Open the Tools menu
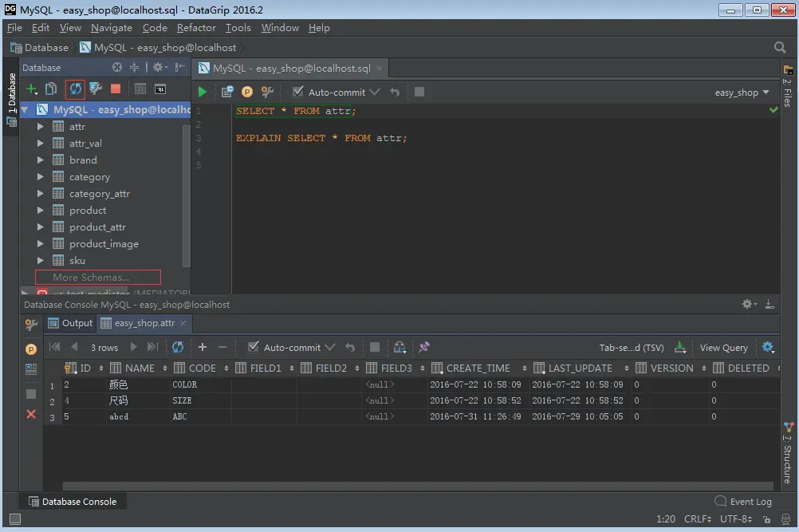This screenshot has width=799, height=532. (x=238, y=27)
